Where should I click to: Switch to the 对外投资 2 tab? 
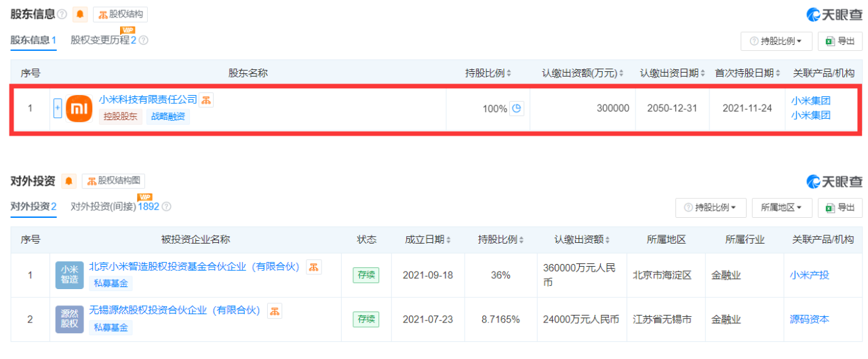click(x=33, y=206)
